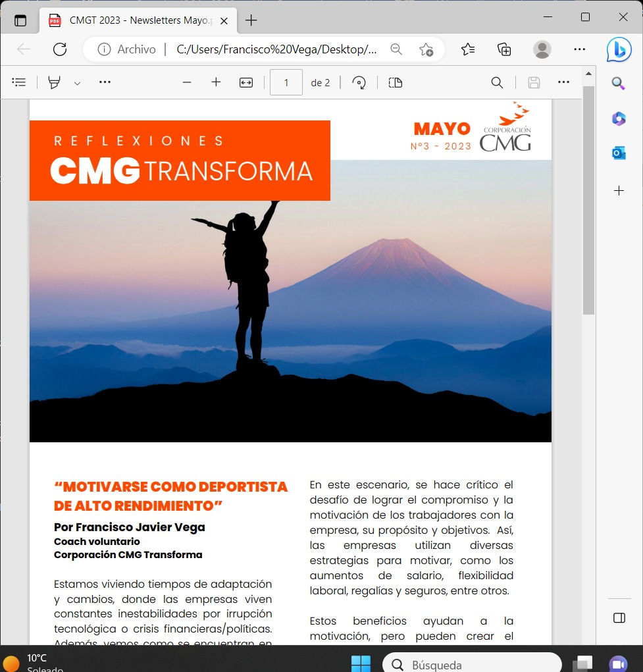This screenshot has height=672, width=643.
Task: Zoom out of the PDF document
Action: tap(187, 82)
